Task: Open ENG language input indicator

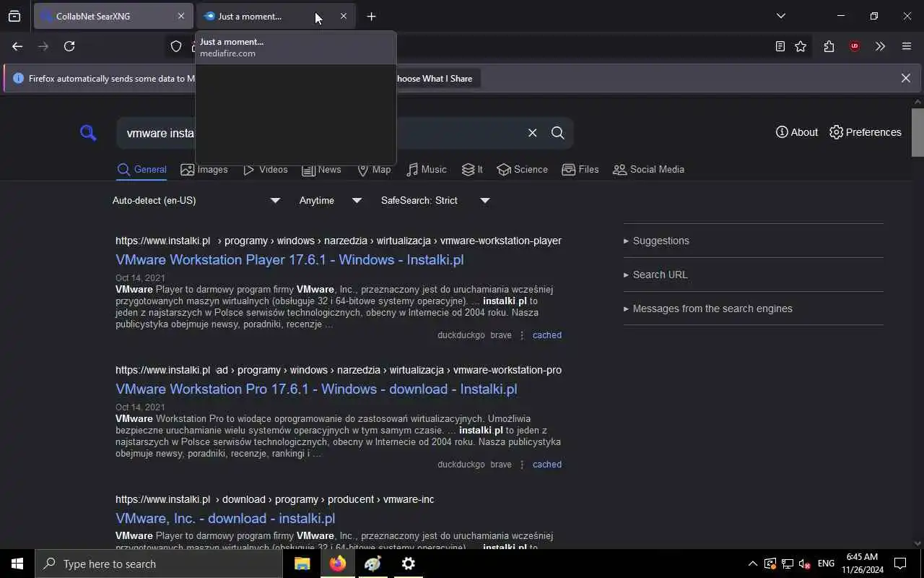Action: [x=826, y=564]
